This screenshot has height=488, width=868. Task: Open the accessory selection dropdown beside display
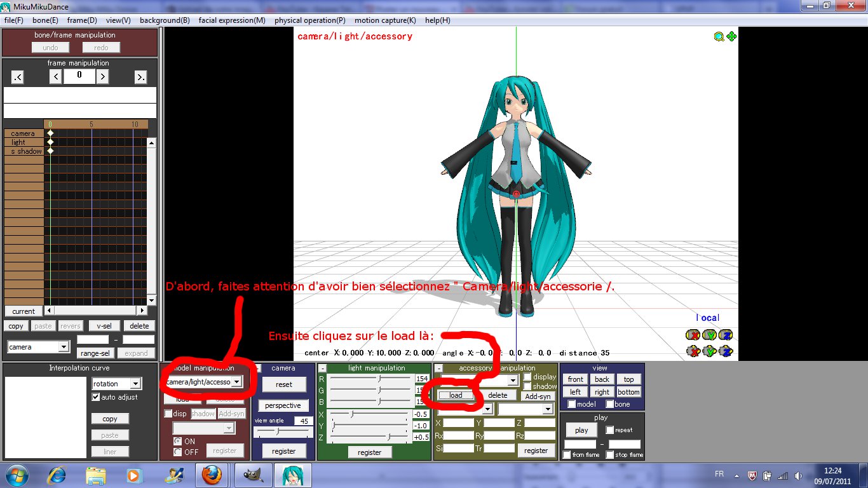513,380
